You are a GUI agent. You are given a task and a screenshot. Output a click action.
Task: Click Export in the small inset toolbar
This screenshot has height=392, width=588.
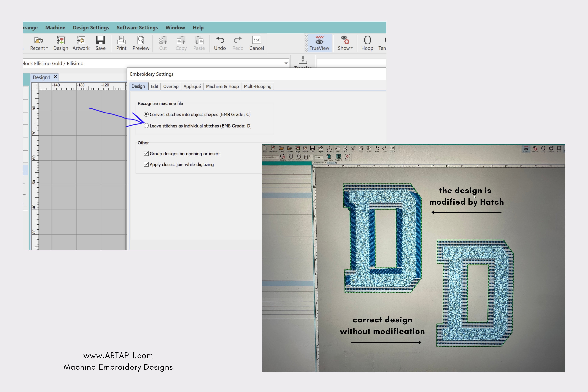tap(321, 149)
